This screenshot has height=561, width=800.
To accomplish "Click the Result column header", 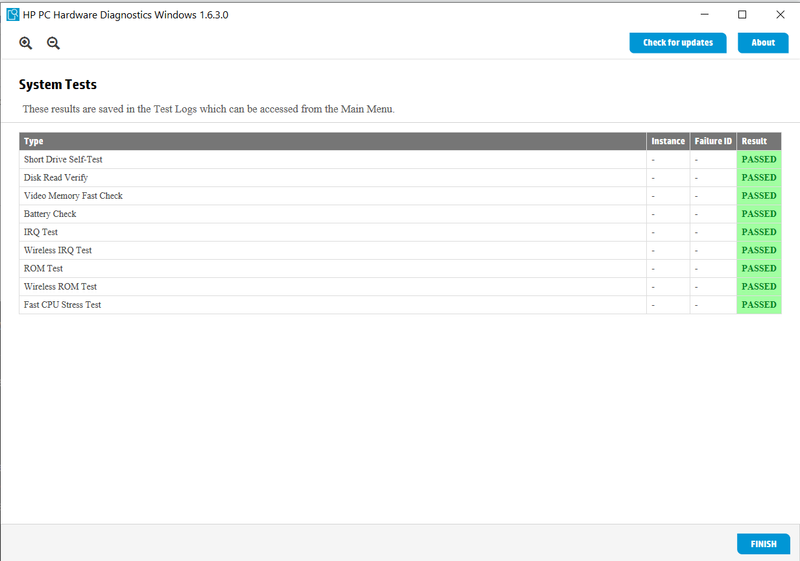I will [759, 141].
